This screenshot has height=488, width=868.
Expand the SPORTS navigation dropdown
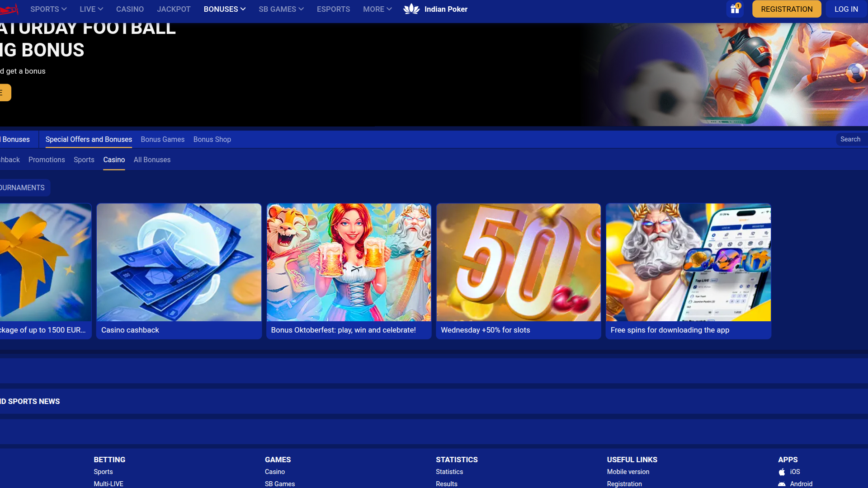[x=48, y=9]
